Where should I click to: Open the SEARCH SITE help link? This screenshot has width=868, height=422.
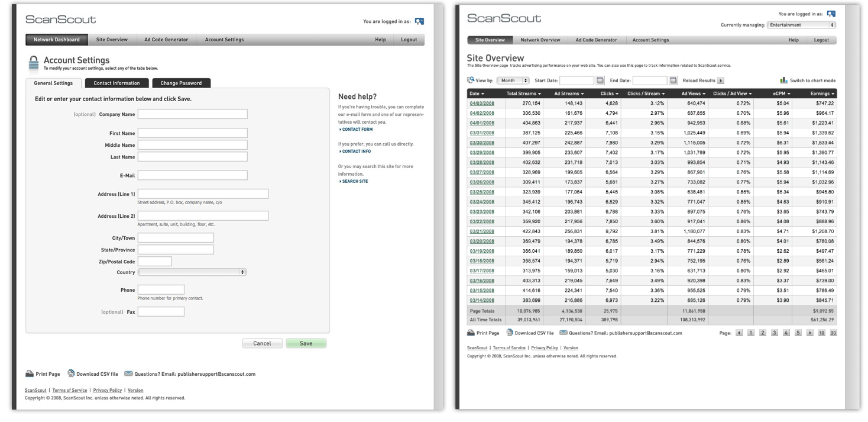354,181
